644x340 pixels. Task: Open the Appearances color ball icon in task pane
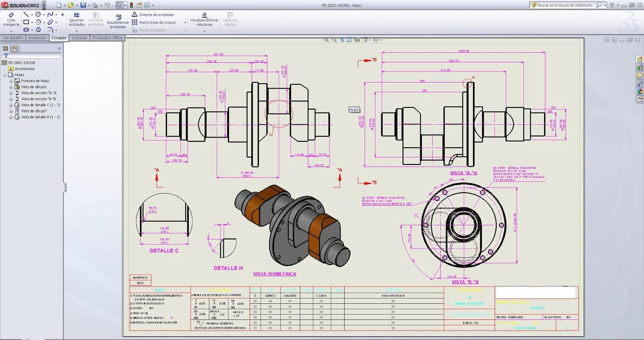[x=640, y=91]
